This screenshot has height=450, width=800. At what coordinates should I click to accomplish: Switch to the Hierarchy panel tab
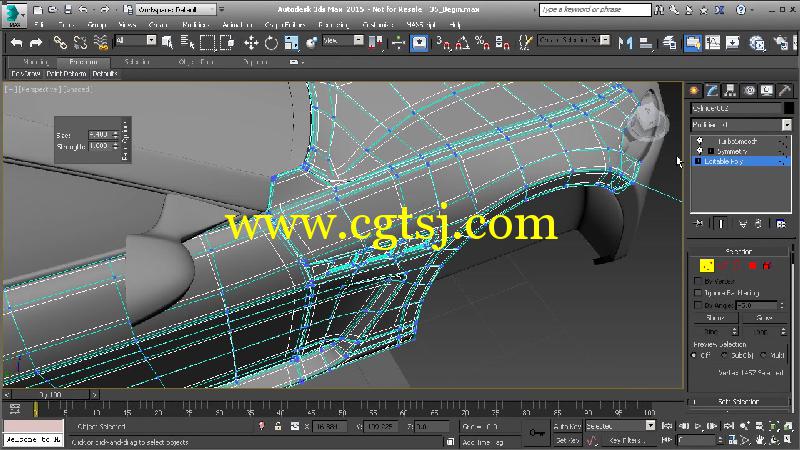[x=730, y=90]
